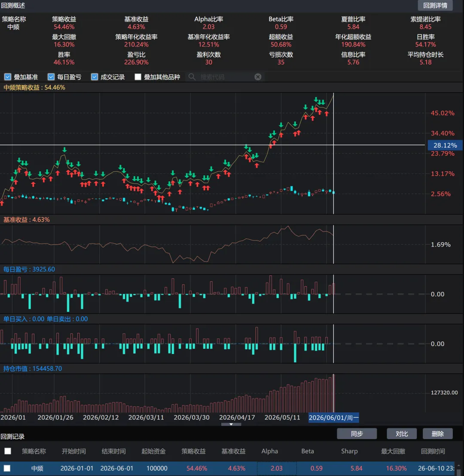Sort by the 策略收益 column header

click(193, 451)
